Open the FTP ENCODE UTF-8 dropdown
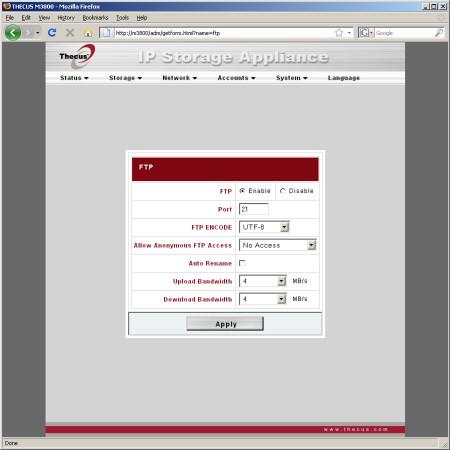 pos(264,227)
